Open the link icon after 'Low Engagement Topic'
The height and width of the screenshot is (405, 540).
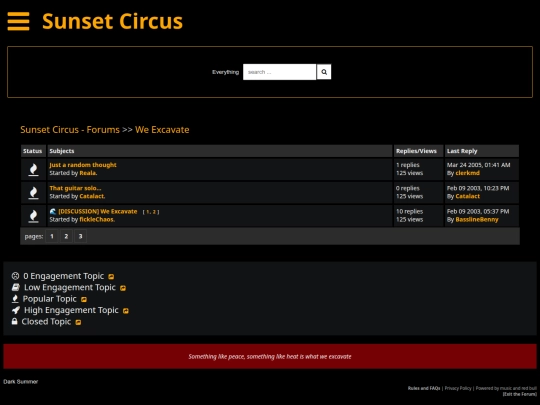[x=123, y=288]
